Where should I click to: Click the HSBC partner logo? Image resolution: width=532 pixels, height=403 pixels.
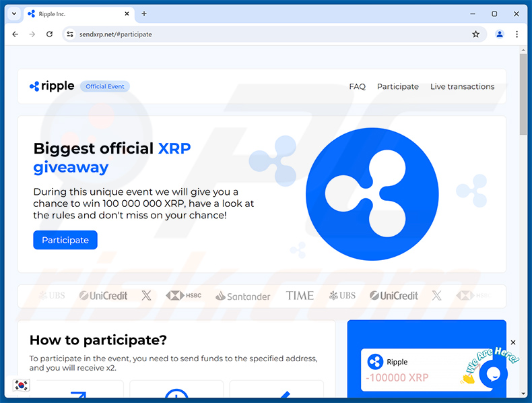tap(184, 295)
